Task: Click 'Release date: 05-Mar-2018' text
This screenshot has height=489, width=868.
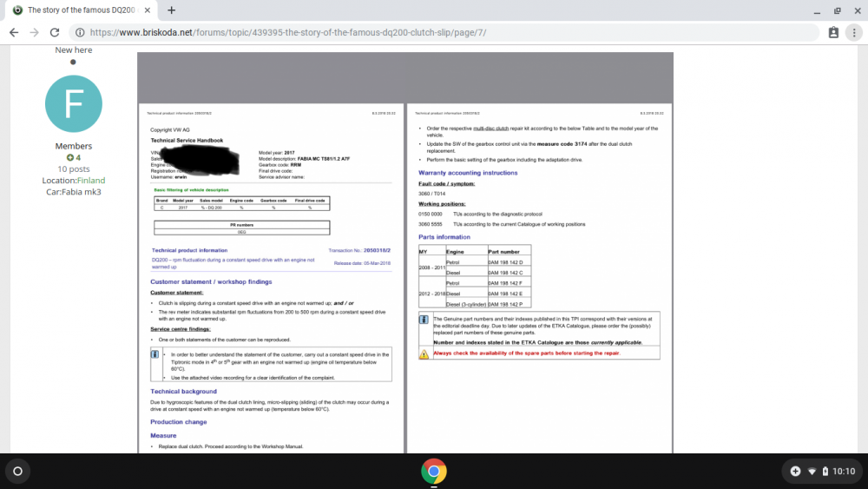Action: [x=362, y=263]
